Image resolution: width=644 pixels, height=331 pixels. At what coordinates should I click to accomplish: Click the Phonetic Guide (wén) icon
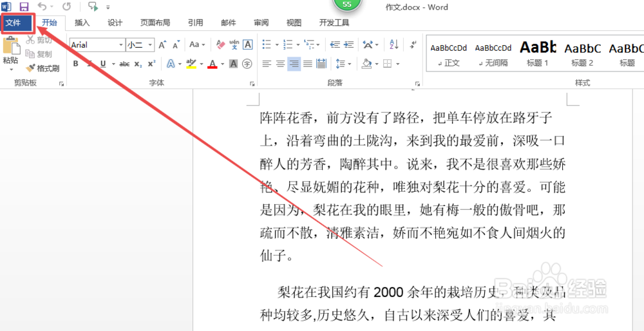[234, 45]
